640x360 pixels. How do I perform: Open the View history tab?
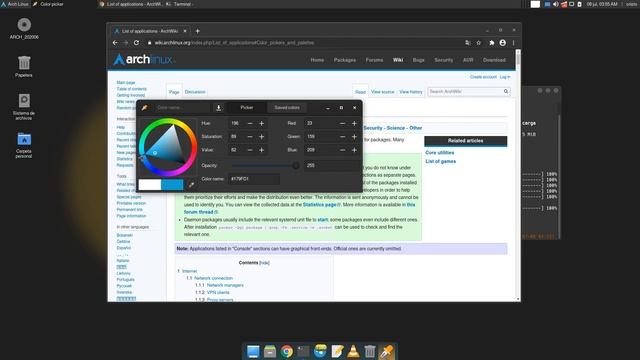(411, 92)
